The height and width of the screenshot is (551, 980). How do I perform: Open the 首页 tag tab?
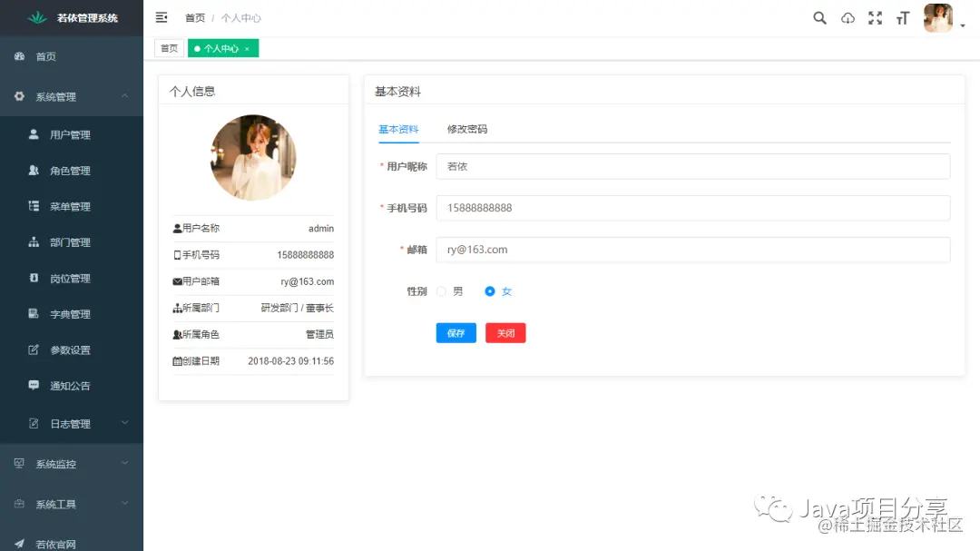(170, 48)
